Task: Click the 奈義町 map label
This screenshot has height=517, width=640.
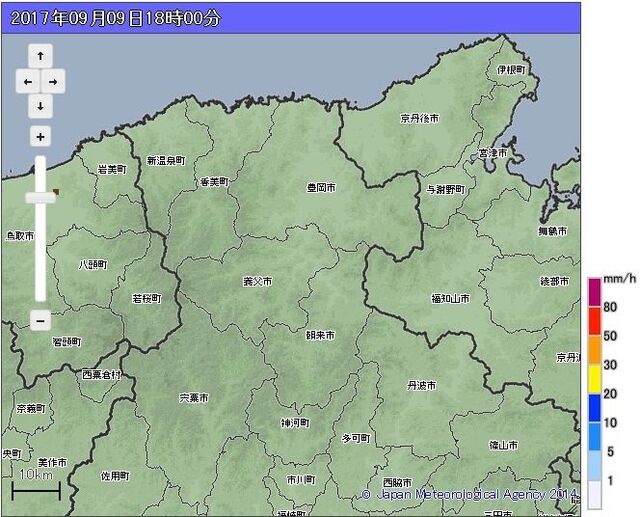Action: (x=31, y=408)
